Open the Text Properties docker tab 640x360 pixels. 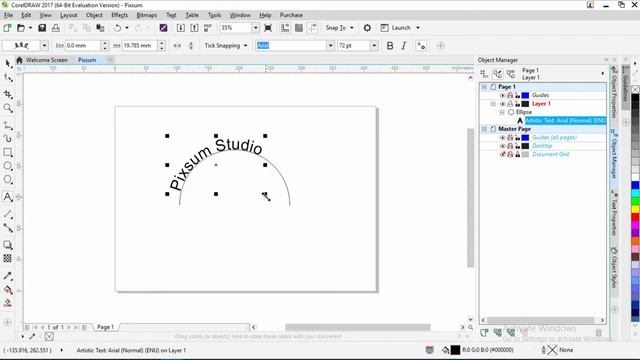coord(614,214)
